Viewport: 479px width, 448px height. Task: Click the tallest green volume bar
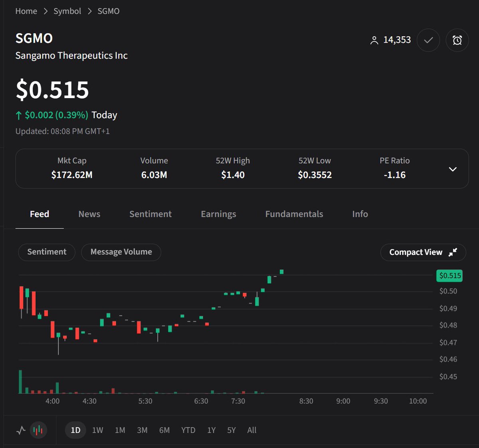20,382
